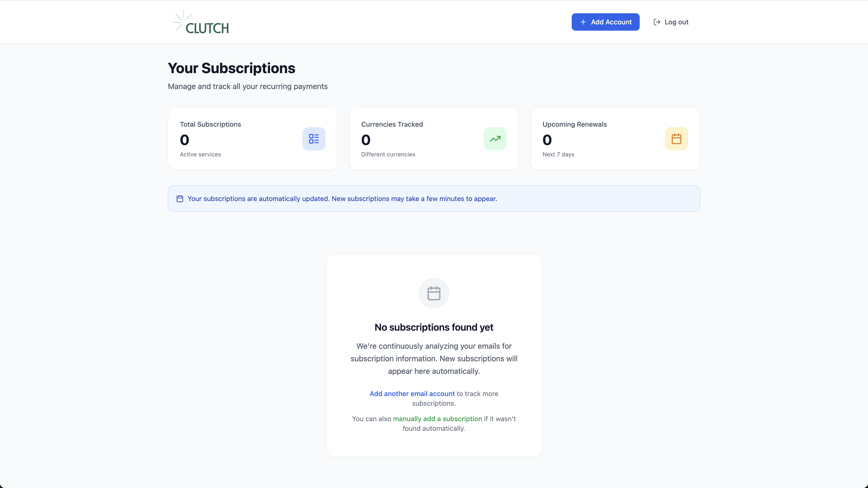This screenshot has width=868, height=488.
Task: Click the 'Active services' label
Action: tap(200, 154)
